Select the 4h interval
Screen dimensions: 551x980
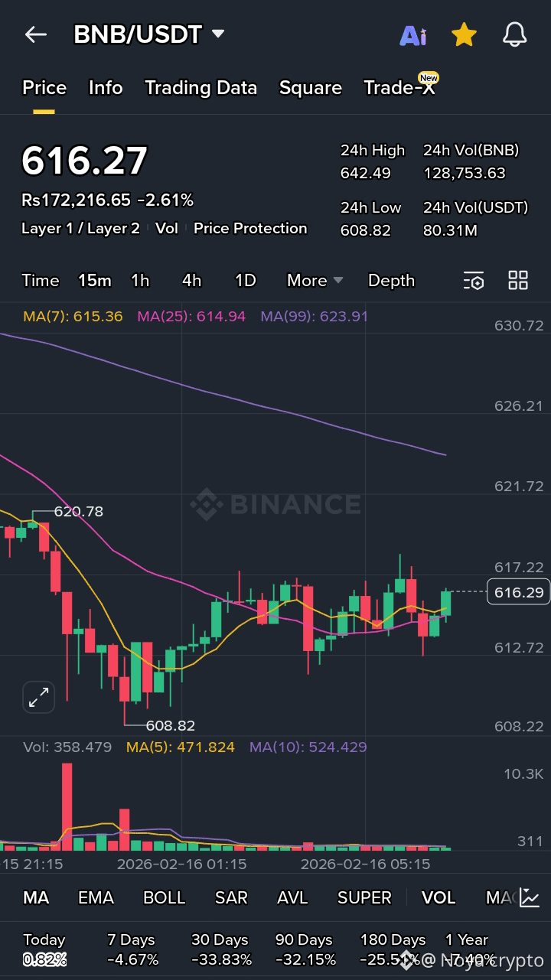pyautogui.click(x=191, y=281)
